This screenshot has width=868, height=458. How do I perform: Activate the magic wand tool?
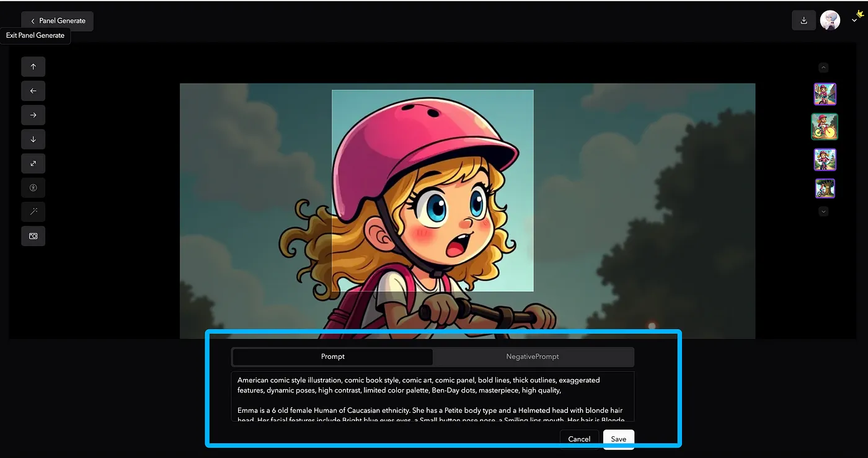[x=33, y=212]
